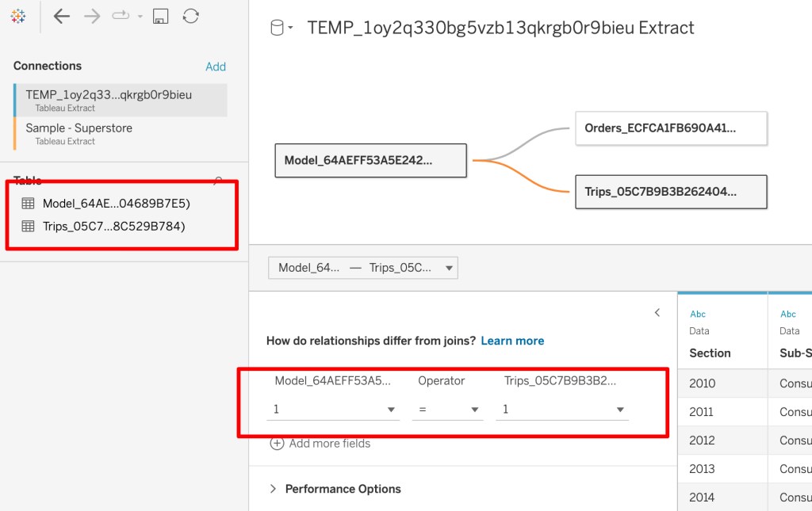The height and width of the screenshot is (511, 812).
Task: Go forward with the right arrow
Action: 92,17
